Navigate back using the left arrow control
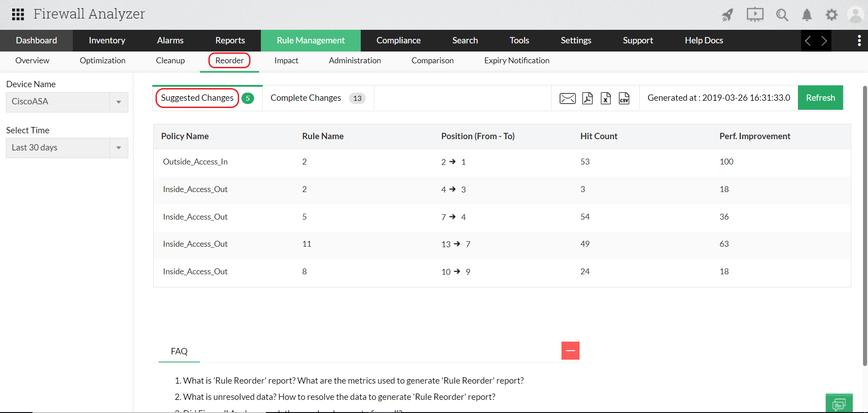Viewport: 868px width, 413px height. (808, 41)
